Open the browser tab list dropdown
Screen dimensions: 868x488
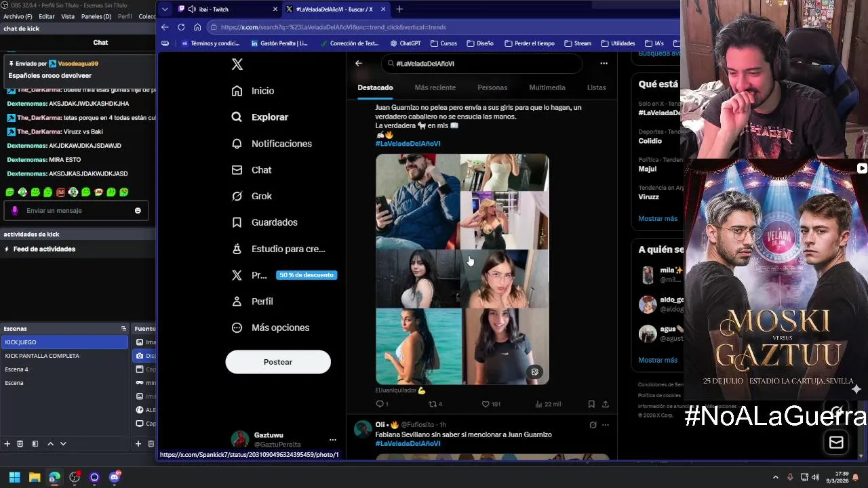pyautogui.click(x=165, y=9)
